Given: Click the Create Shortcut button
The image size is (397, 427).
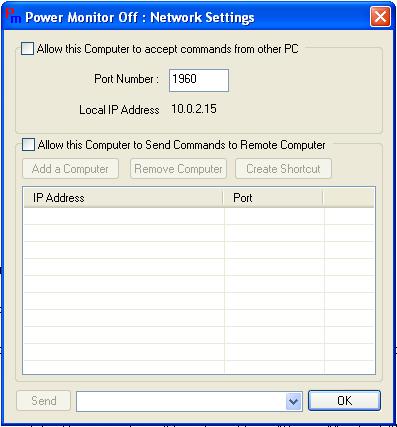Looking at the screenshot, I should pyautogui.click(x=283, y=169).
